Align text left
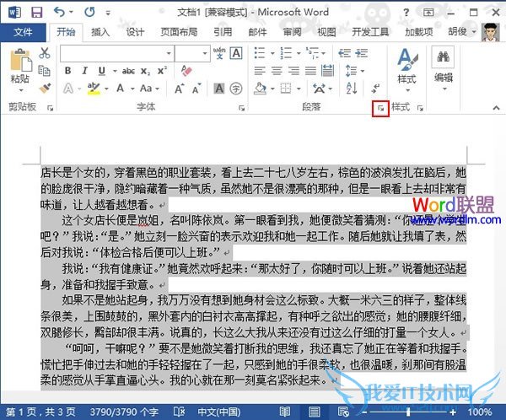Screen dimensions: 506x420 click(x=260, y=71)
